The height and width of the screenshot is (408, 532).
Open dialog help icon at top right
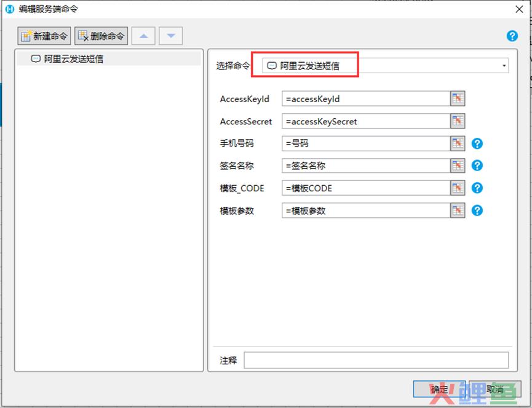(x=512, y=36)
